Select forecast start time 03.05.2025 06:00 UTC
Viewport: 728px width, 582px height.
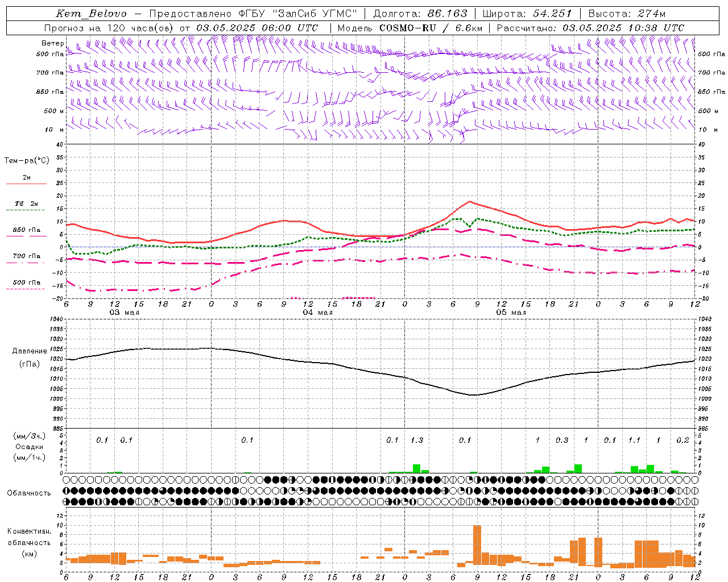(x=257, y=28)
